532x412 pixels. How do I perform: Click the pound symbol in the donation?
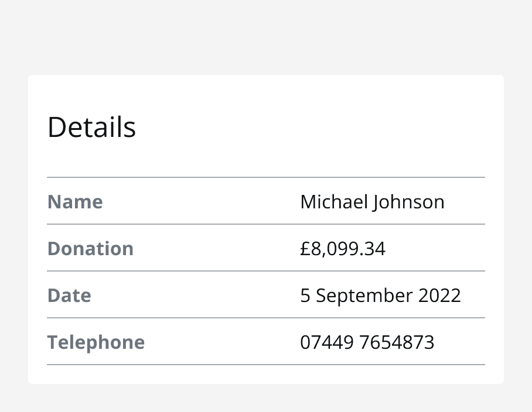305,249
